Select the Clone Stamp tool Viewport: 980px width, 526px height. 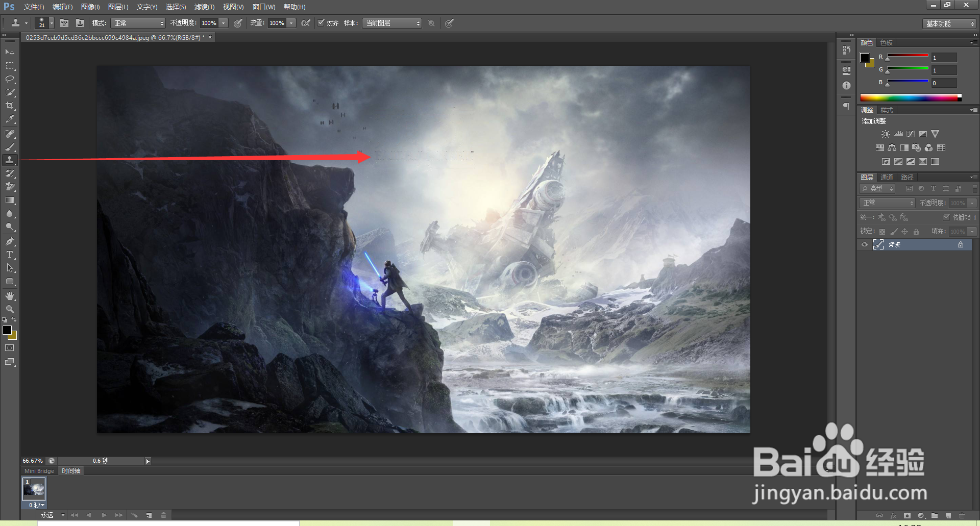[x=10, y=160]
